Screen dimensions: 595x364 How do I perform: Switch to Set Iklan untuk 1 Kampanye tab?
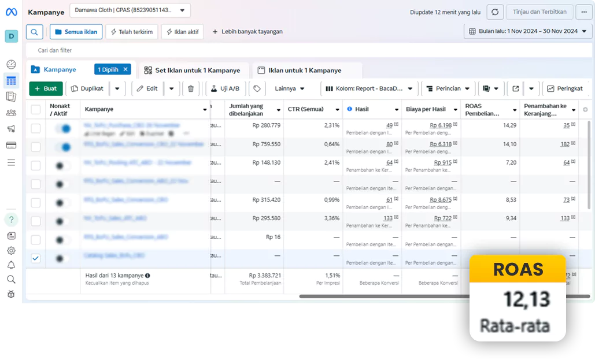(x=191, y=70)
